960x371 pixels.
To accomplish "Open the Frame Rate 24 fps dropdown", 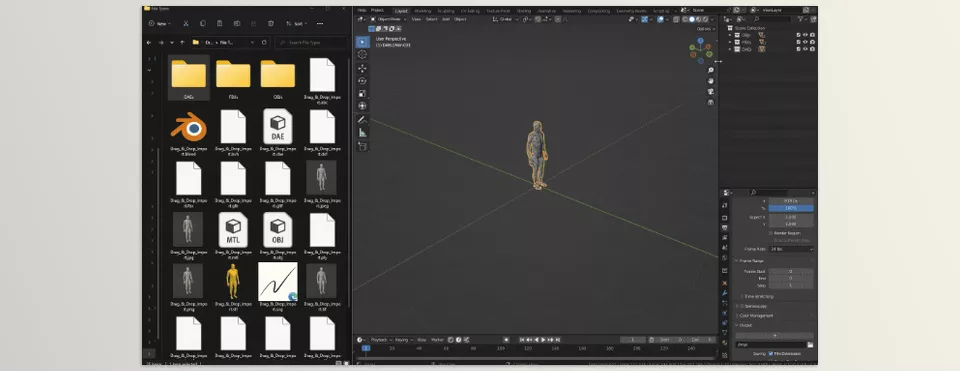I will tap(791, 249).
